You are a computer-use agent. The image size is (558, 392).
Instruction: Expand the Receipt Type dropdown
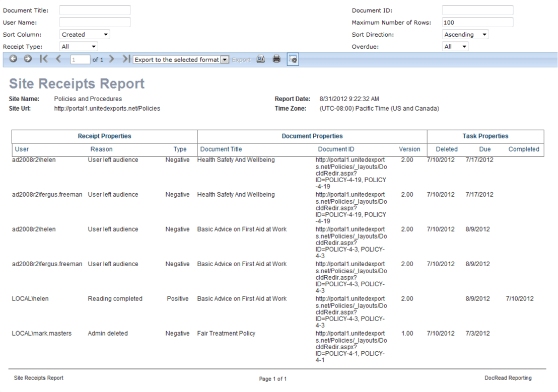79,46
